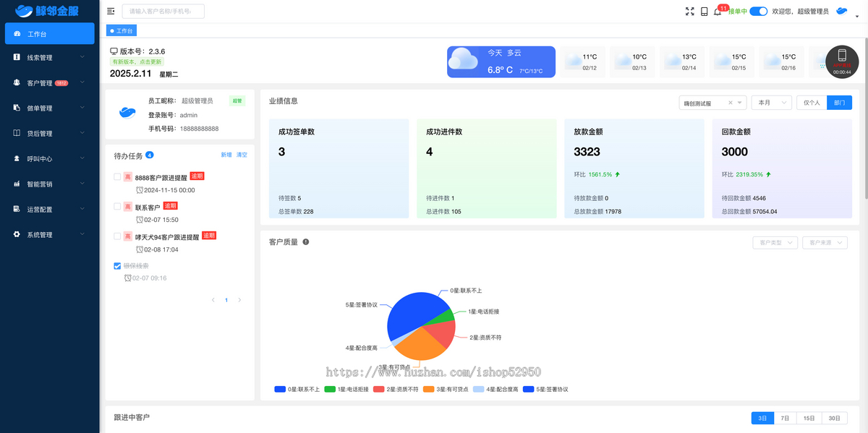Click 新增 to add a task

(x=226, y=155)
